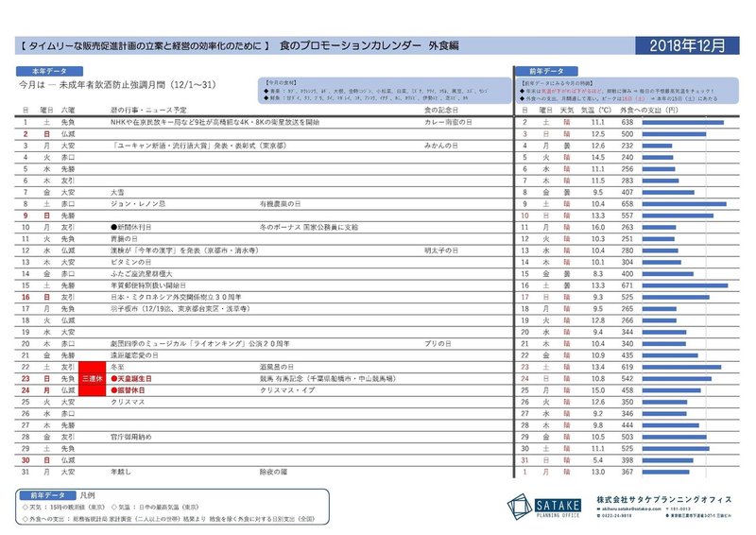This screenshot has height=535, width=756.
Task: Select 日本・ミクロネシア外交関係樹立30周年 entry
Action: pos(176,297)
